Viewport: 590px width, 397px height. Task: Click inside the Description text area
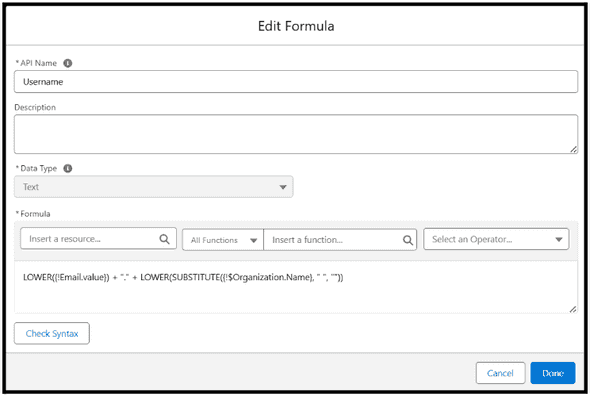coord(296,134)
